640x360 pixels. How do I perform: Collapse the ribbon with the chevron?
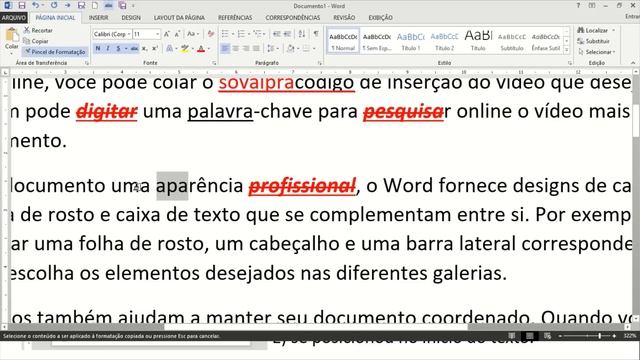pos(633,63)
